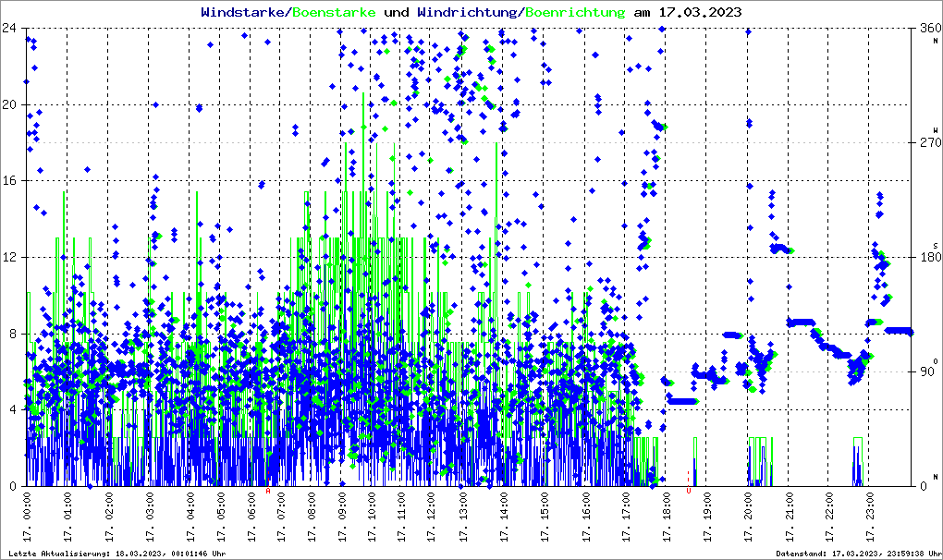Screen dimensions: 943x560
Task: Click the '4' label on left axis
Action: click(13, 409)
